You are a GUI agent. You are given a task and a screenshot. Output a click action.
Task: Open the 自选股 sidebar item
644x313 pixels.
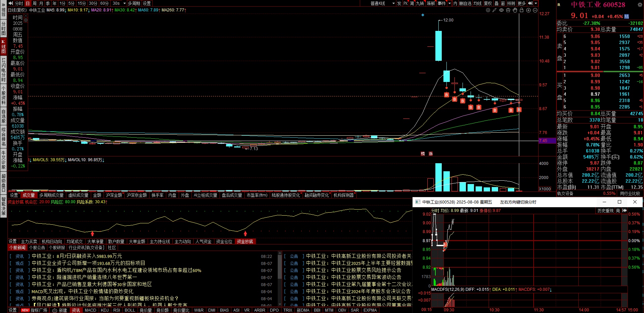click(x=3, y=117)
